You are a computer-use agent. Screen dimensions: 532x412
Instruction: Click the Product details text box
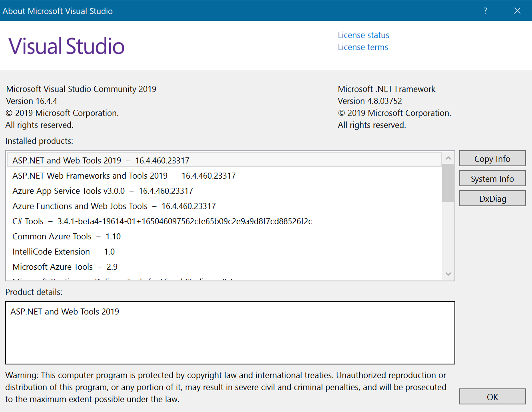click(x=230, y=333)
